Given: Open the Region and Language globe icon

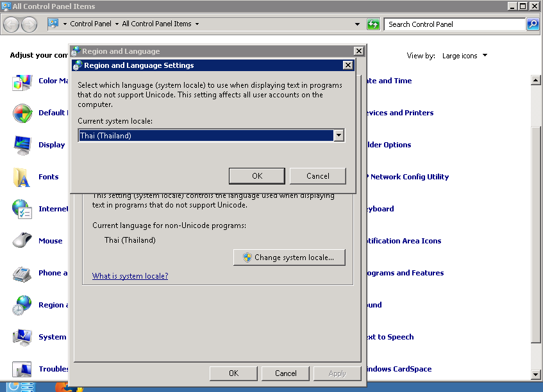Looking at the screenshot, I should (x=21, y=305).
